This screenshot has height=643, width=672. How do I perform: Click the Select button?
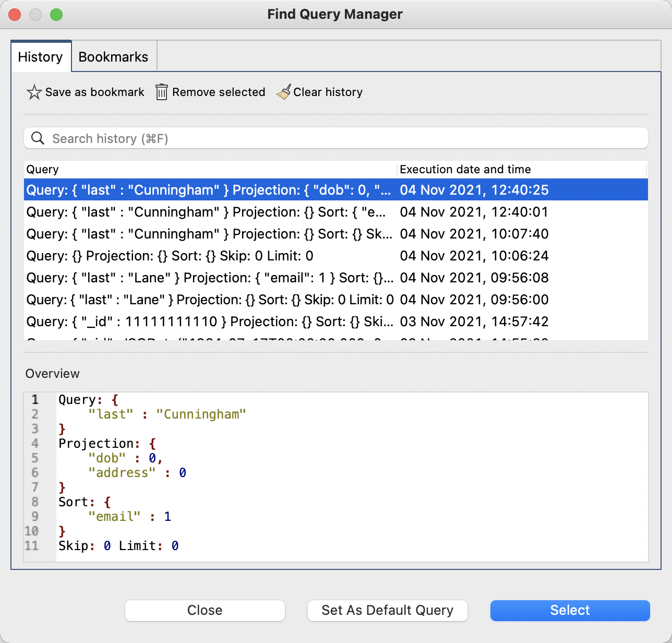point(570,610)
